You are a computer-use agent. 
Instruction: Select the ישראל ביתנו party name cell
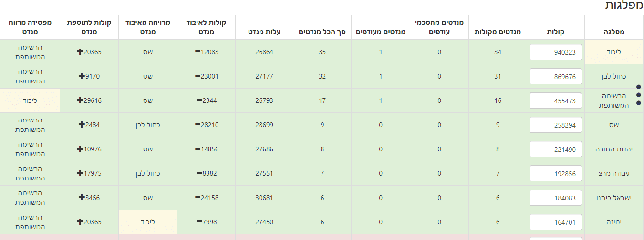[613, 198]
